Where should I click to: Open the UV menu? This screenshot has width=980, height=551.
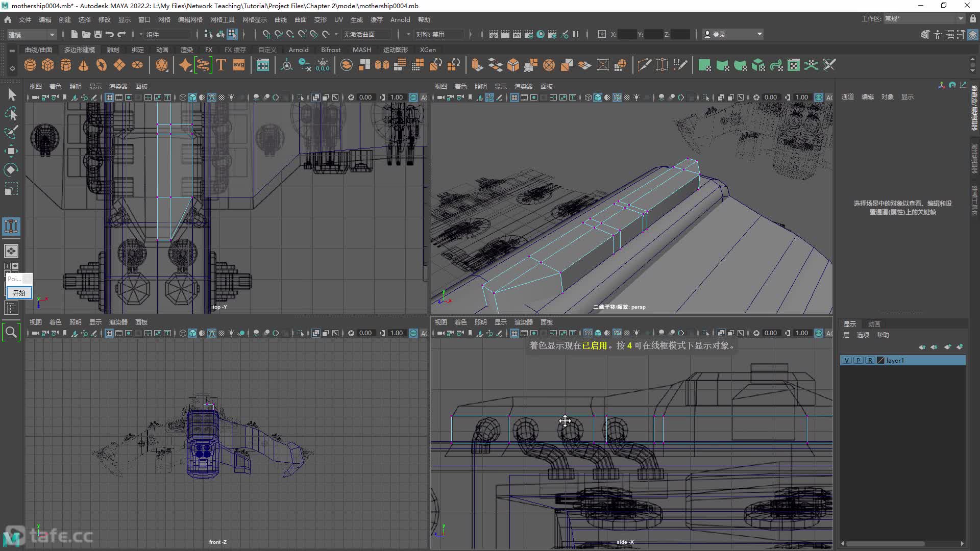point(338,19)
